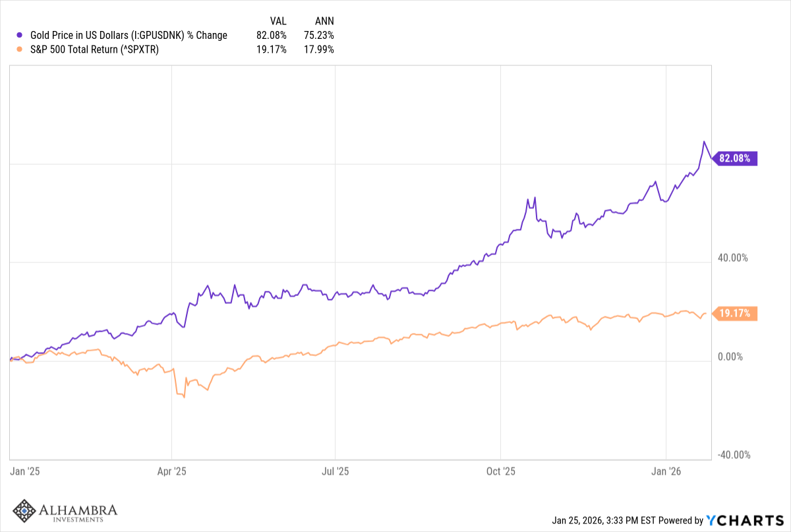Select the S&P 500 Total Return legend label
The width and height of the screenshot is (791, 532).
tap(95, 49)
